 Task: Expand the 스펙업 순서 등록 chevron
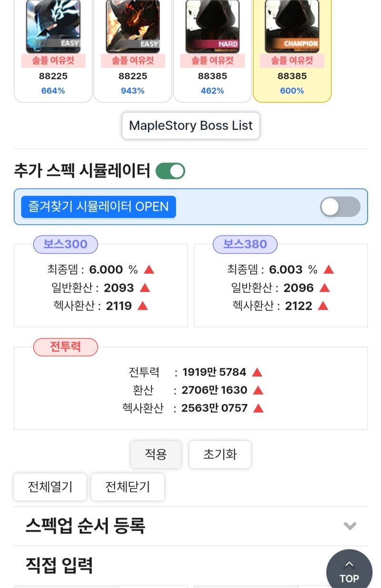tap(350, 526)
